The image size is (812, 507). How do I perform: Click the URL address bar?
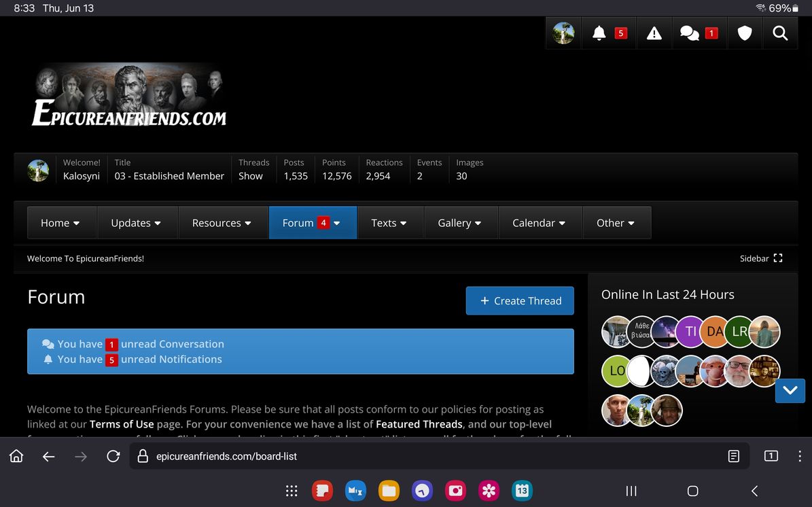tap(435, 457)
